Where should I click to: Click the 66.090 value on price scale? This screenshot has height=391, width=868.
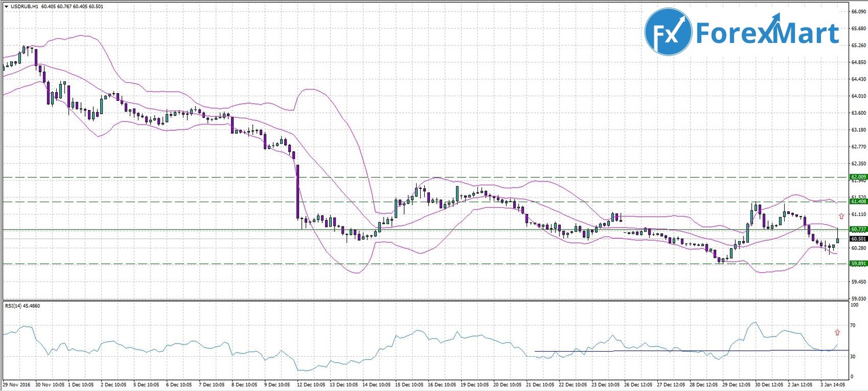(858, 12)
